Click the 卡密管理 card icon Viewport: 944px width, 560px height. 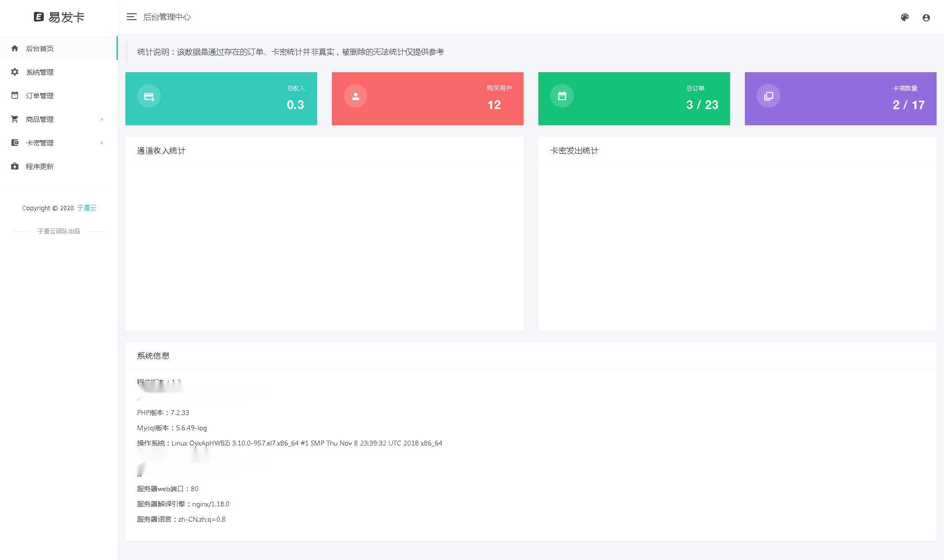point(14,143)
